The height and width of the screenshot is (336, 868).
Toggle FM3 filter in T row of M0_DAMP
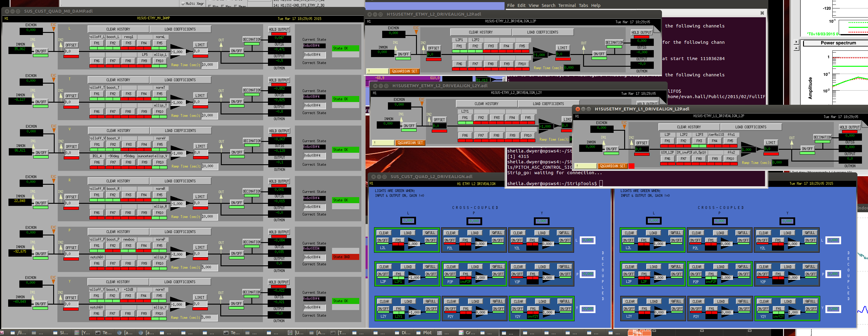[128, 94]
